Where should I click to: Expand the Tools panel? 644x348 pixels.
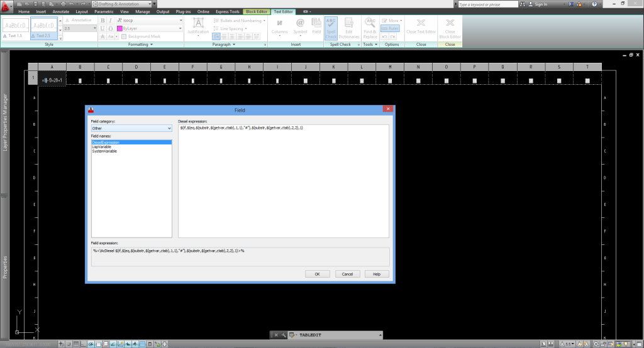tap(370, 45)
